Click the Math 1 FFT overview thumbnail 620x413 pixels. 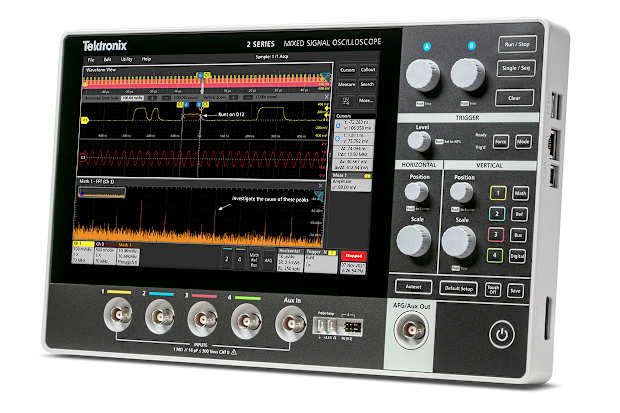pos(102,193)
